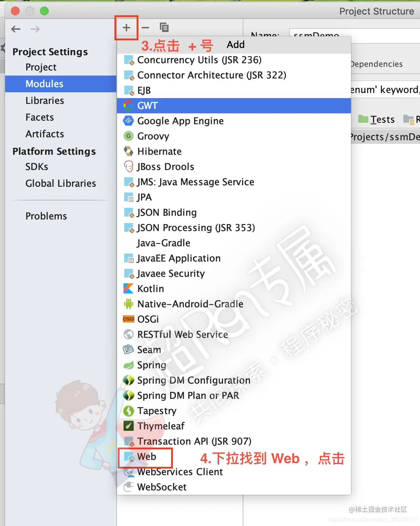Click the red window close button
420x526 pixels.
[15, 11]
